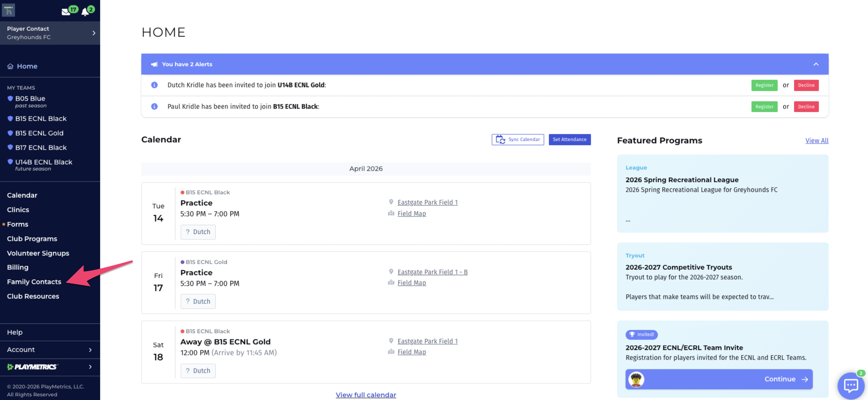Image resolution: width=868 pixels, height=400 pixels.
Task: Open the View full calendar link
Action: point(366,394)
